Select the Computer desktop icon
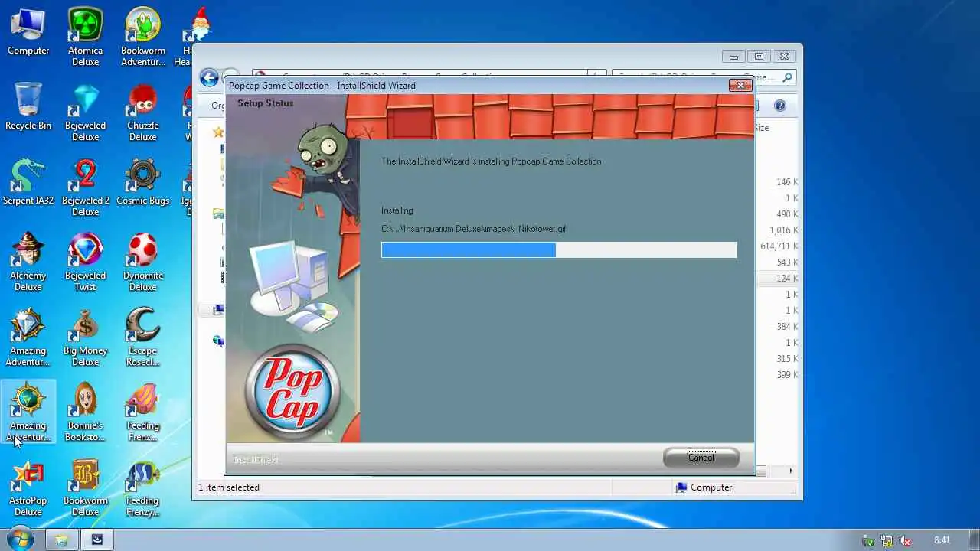The image size is (980, 551). 28,32
